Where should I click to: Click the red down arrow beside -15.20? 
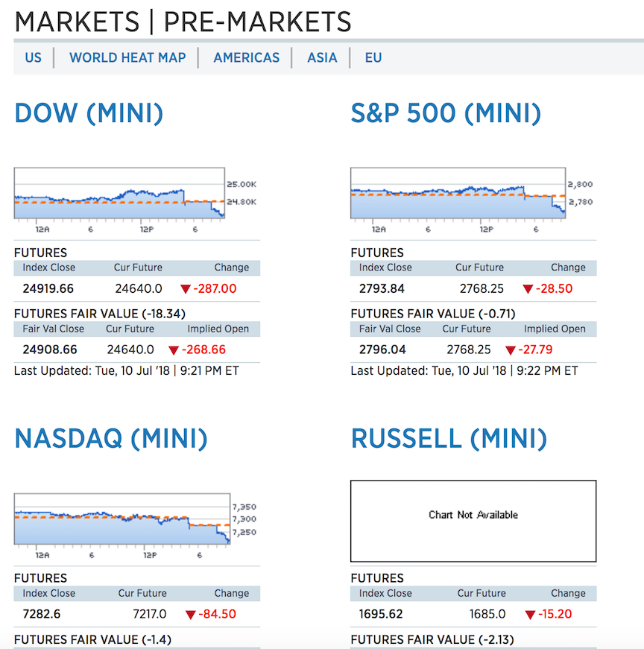click(530, 615)
